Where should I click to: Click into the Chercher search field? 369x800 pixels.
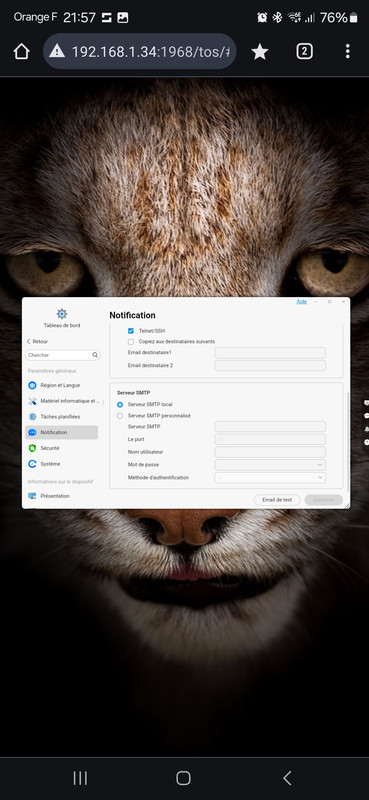click(x=63, y=355)
